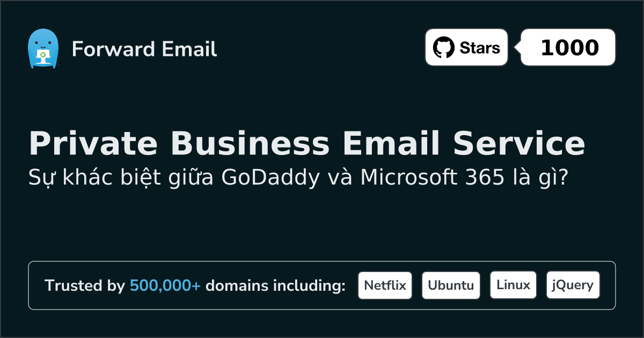644x338 pixels.
Task: Click the Trusted by text
Action: (x=85, y=285)
